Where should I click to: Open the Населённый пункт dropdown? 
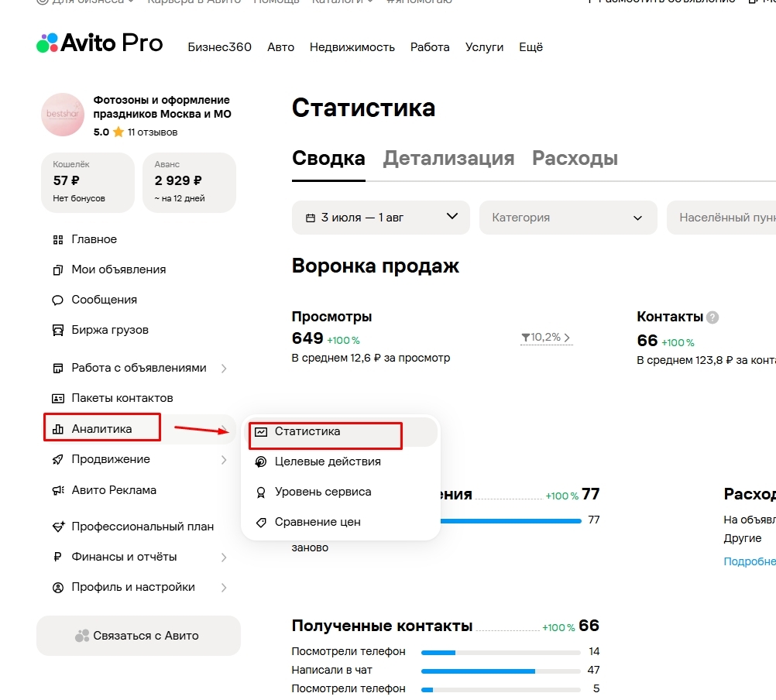[721, 217]
